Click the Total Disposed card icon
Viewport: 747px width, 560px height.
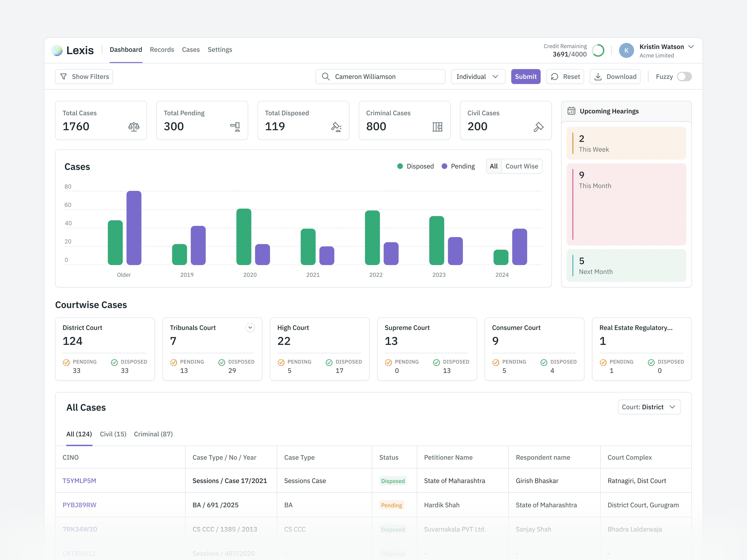336,127
